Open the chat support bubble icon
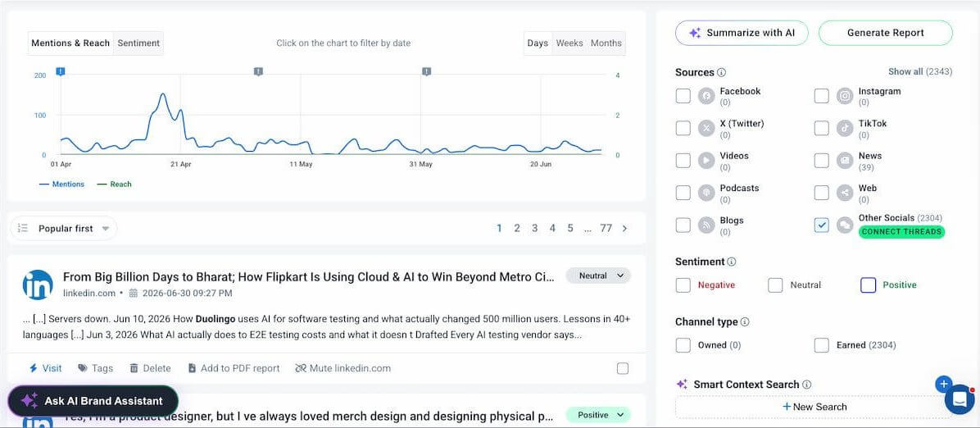The width and height of the screenshot is (980, 428). (x=960, y=399)
